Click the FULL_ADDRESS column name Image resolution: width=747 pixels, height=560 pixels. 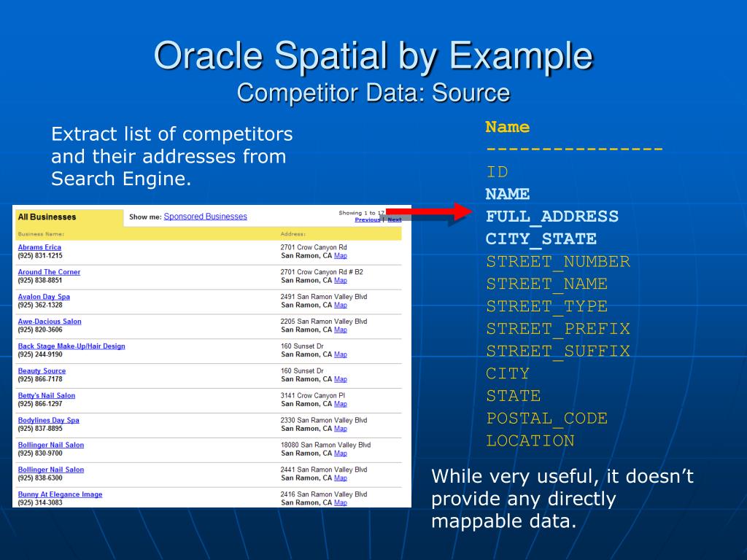pos(552,217)
